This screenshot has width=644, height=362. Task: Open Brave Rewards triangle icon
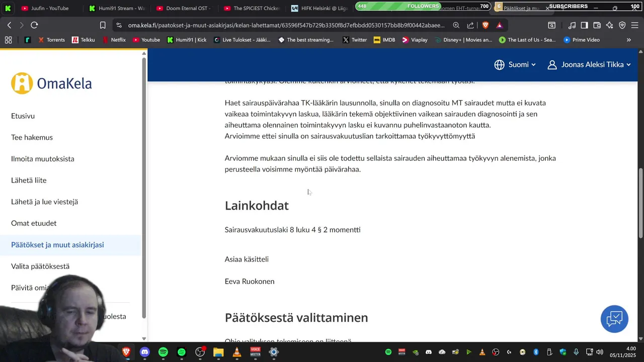(x=499, y=25)
